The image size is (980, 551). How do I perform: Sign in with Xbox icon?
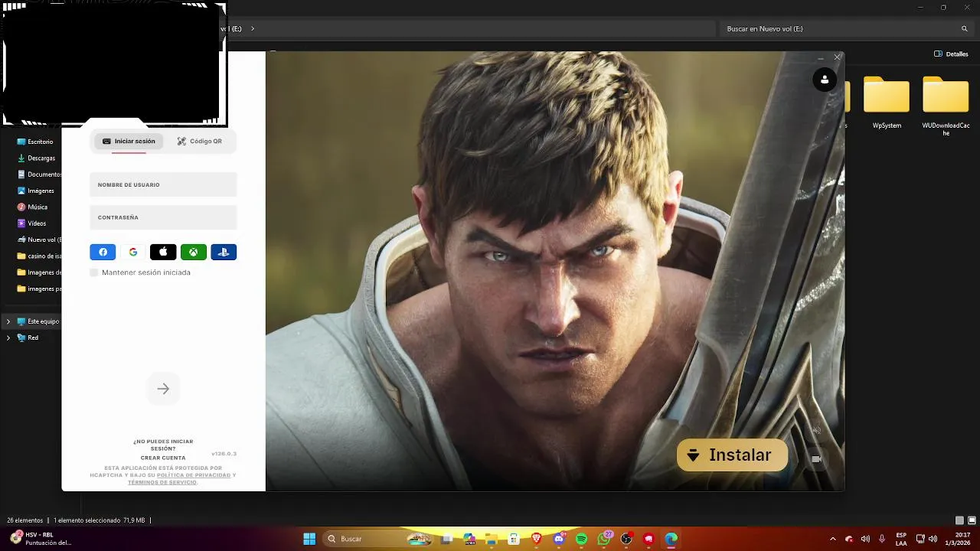pos(194,252)
